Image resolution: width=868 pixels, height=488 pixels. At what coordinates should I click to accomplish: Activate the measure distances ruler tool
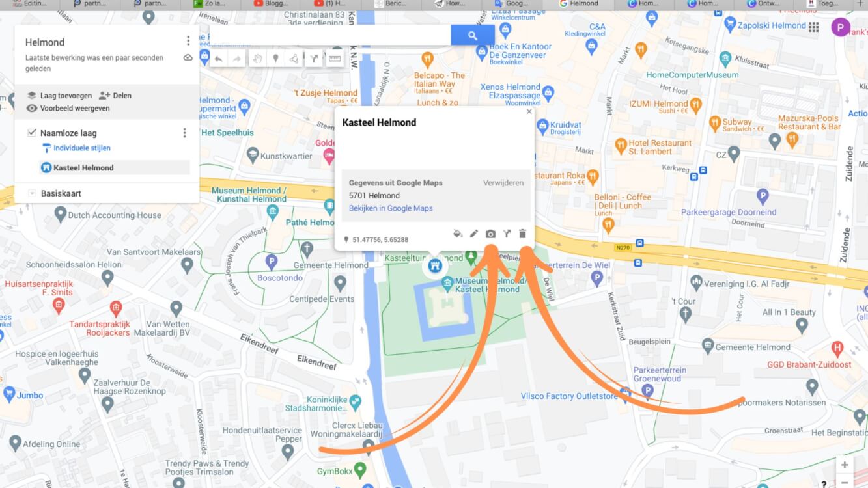335,59
